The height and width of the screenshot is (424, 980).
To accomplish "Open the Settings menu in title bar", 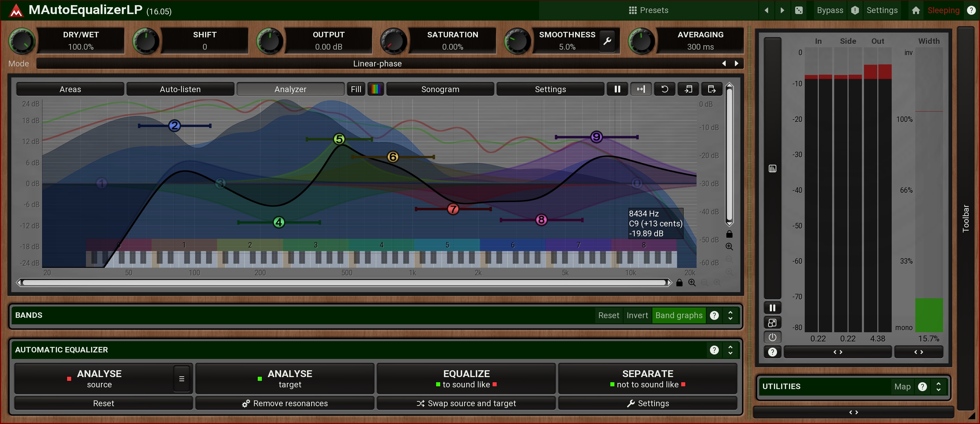I will tap(882, 10).
